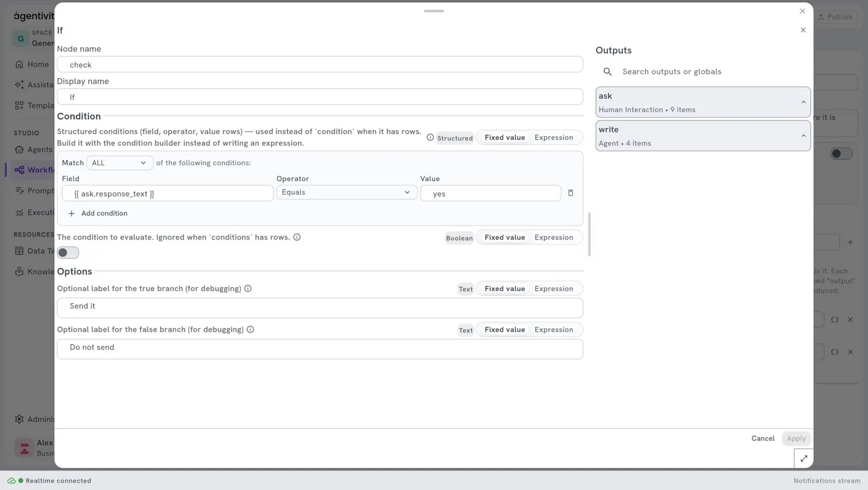Open Admin settings gear in sidebar
The height and width of the screenshot is (490, 868).
(x=19, y=419)
